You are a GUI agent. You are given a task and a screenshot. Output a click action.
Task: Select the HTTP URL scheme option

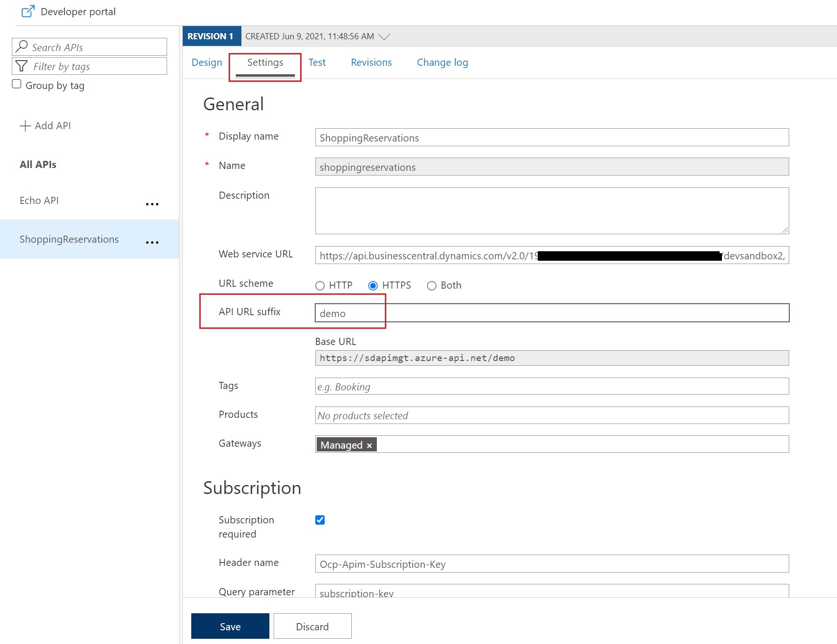tap(320, 286)
